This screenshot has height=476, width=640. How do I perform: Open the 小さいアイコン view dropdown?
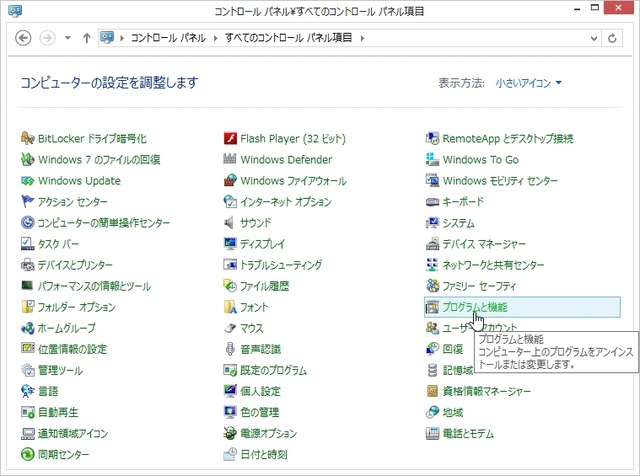(x=529, y=83)
